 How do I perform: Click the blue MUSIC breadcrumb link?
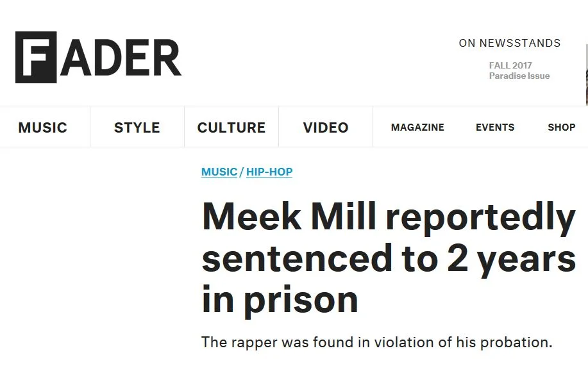point(219,172)
